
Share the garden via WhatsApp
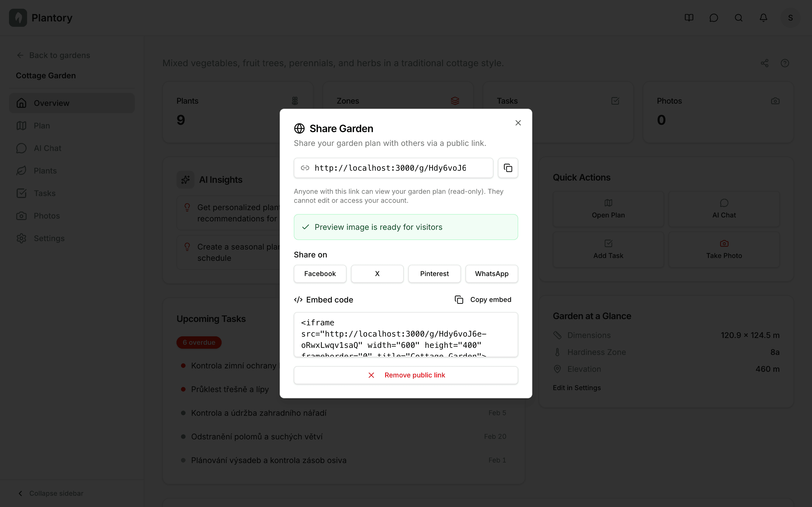coord(491,273)
